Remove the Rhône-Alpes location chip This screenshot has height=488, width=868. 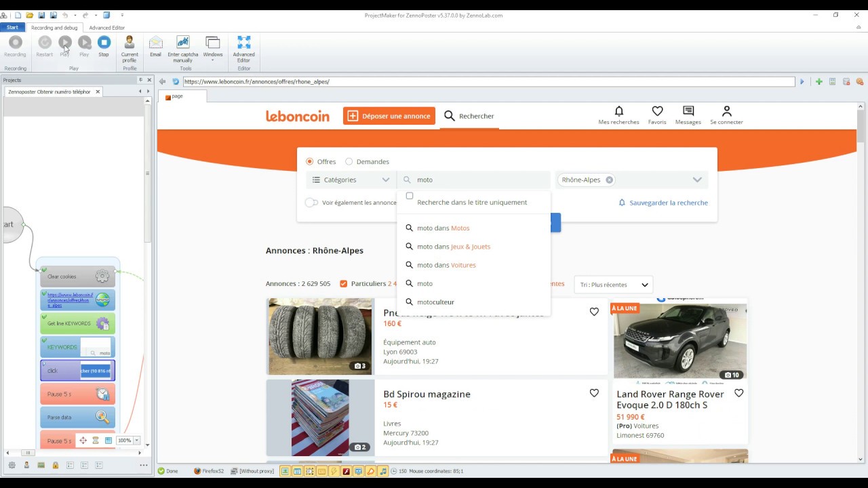[610, 180]
